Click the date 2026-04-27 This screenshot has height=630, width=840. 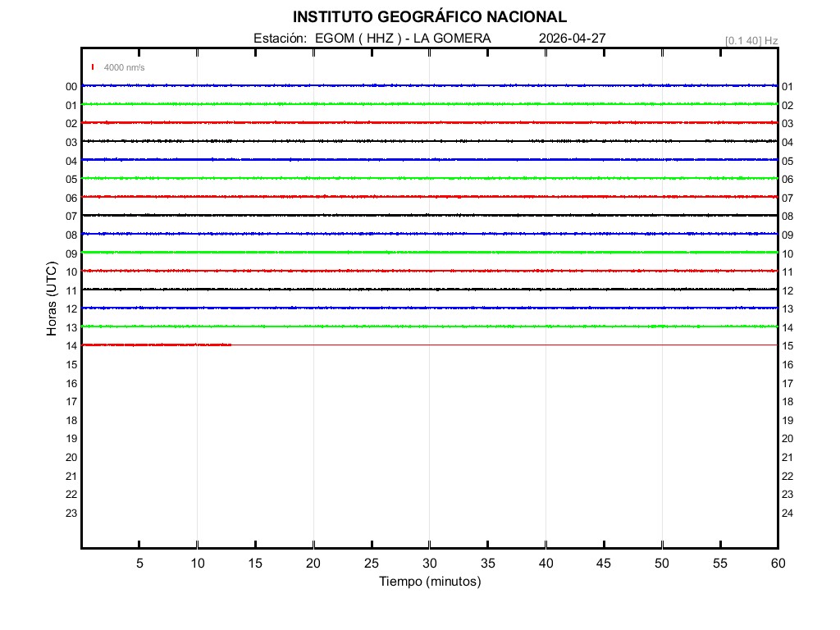pos(573,39)
